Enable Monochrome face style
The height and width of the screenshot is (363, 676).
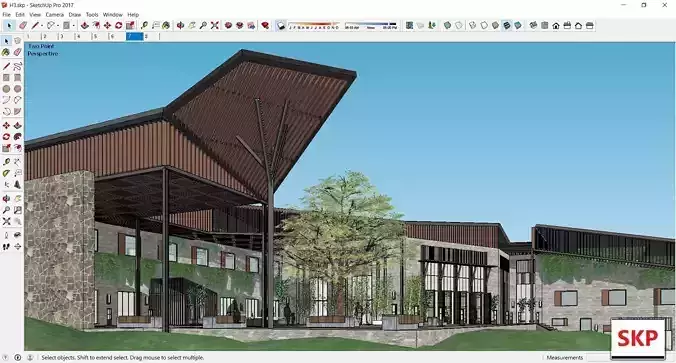click(x=518, y=26)
